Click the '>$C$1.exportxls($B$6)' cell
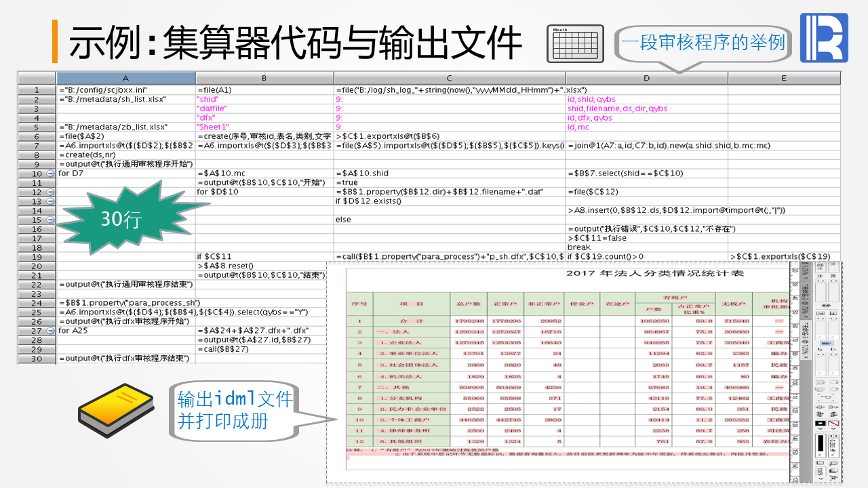The height and width of the screenshot is (488, 868). point(450,136)
